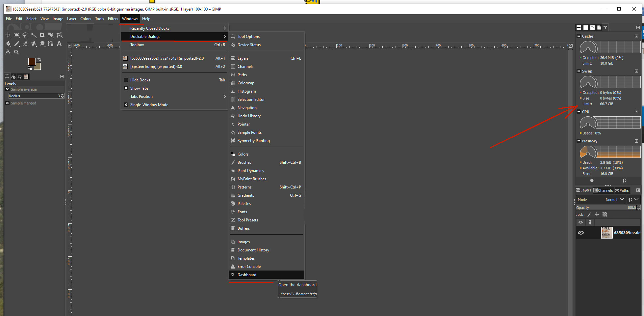Select the Free Select lasso tool
Screen dimensions: 644x316
click(25, 35)
